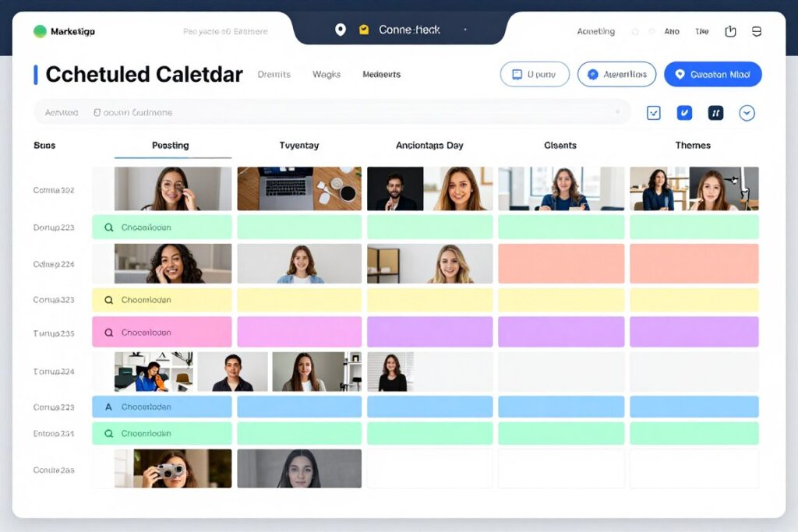Select the Clsents column tab
The width and height of the screenshot is (798, 532).
[560, 146]
